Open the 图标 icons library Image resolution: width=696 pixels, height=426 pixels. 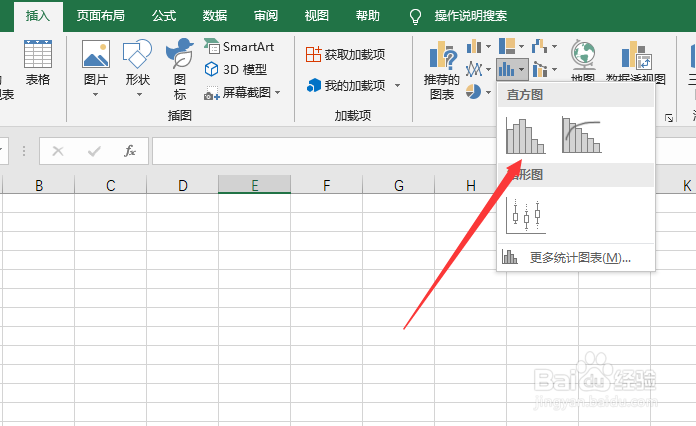tap(179, 69)
